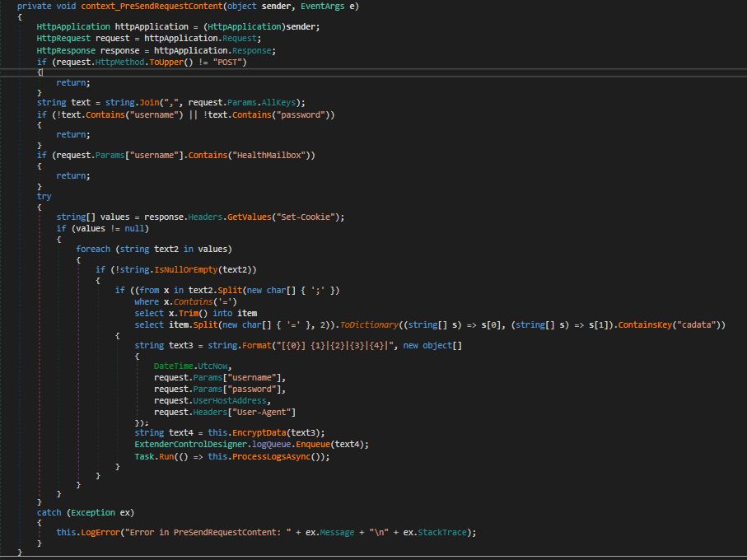Click the "HealthMailbox" string literal
747x560 pixels.
point(271,156)
